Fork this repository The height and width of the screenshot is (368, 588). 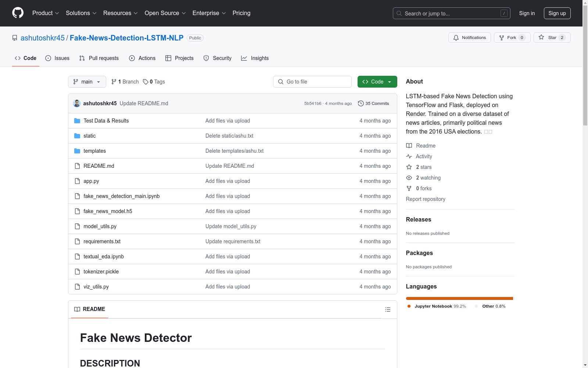click(x=512, y=38)
